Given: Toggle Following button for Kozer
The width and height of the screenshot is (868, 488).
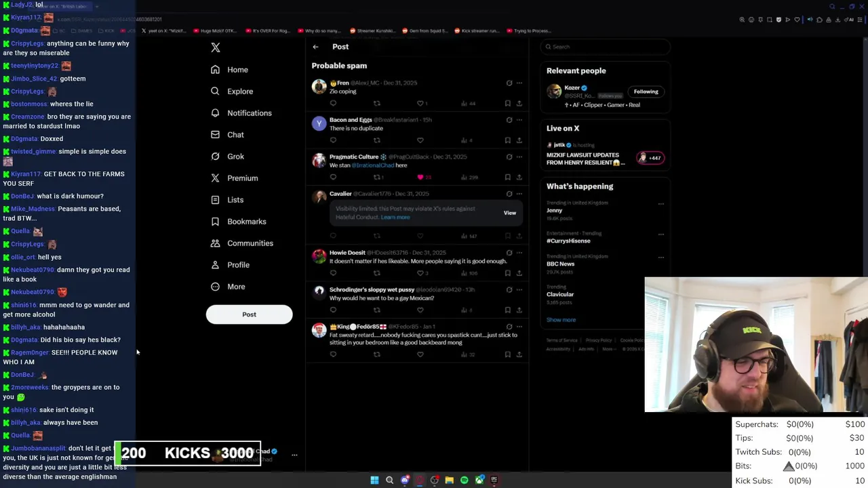Looking at the screenshot, I should coord(646,91).
